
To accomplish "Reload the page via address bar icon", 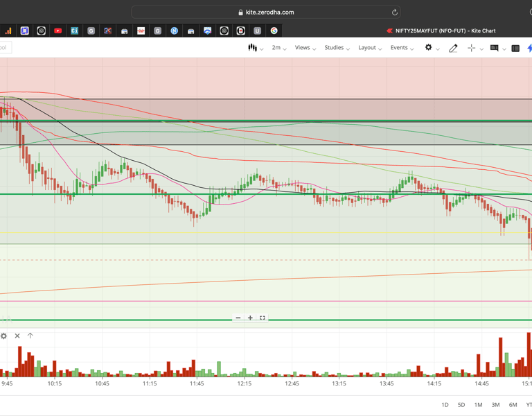I will [395, 12].
